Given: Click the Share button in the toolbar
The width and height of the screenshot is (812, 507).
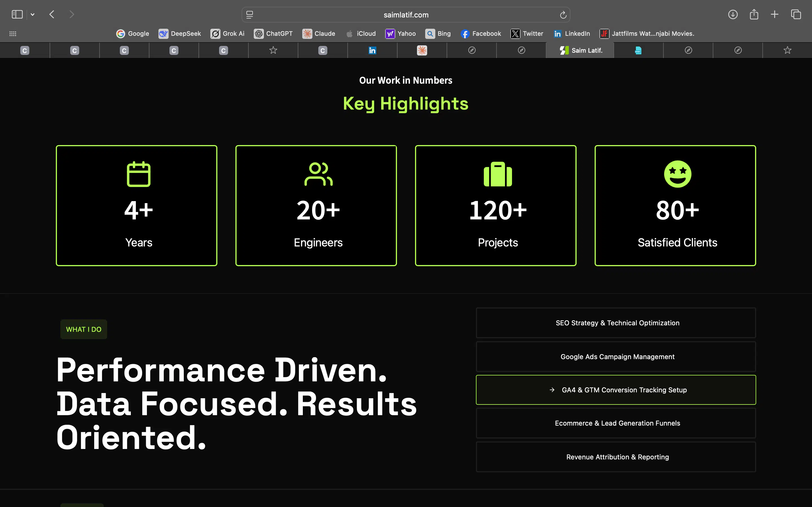Looking at the screenshot, I should pyautogui.click(x=754, y=14).
